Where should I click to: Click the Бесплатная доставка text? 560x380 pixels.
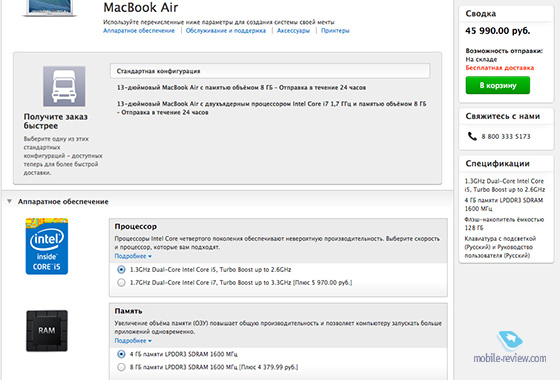[500, 68]
